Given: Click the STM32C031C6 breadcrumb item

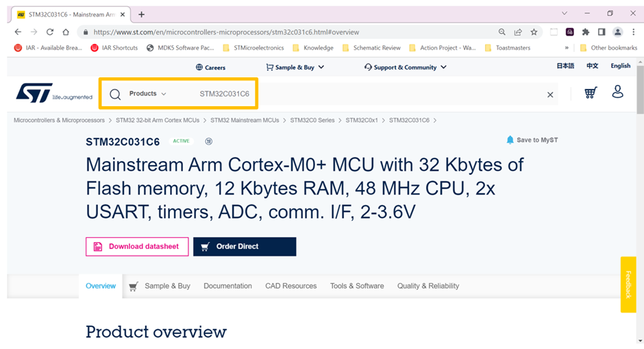Looking at the screenshot, I should 409,121.
